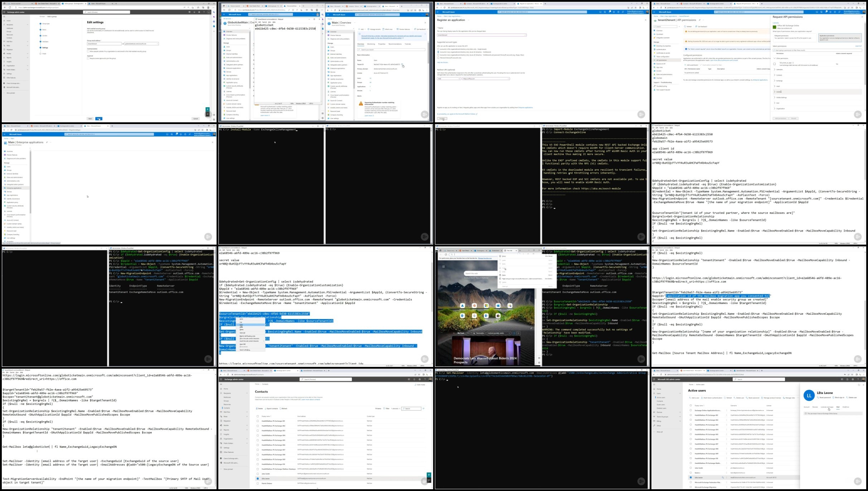
Task: Switch to the Licenses and apps tab
Action: pos(827,407)
